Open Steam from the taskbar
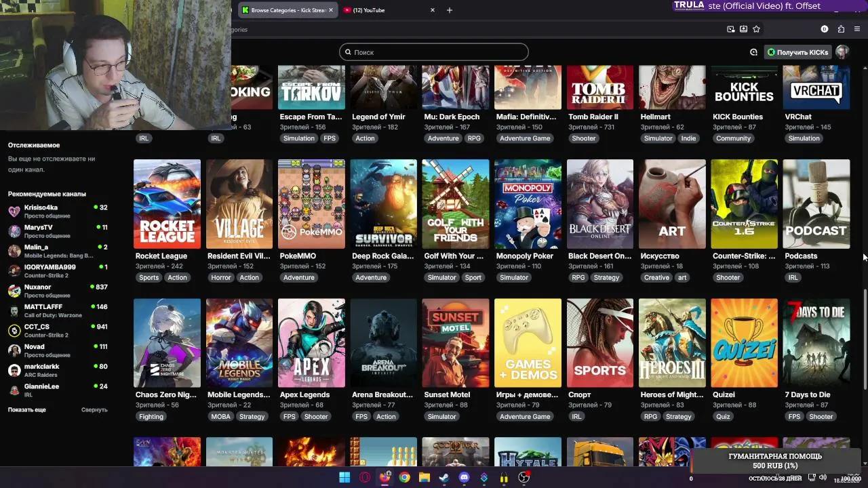 (x=443, y=478)
